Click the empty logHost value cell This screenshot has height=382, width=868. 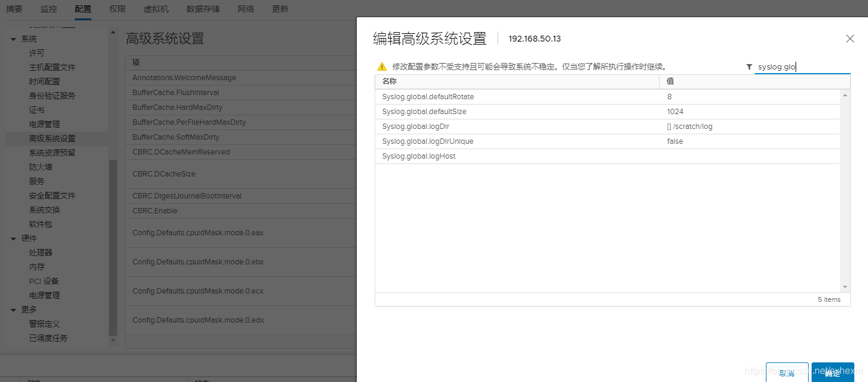coord(749,156)
